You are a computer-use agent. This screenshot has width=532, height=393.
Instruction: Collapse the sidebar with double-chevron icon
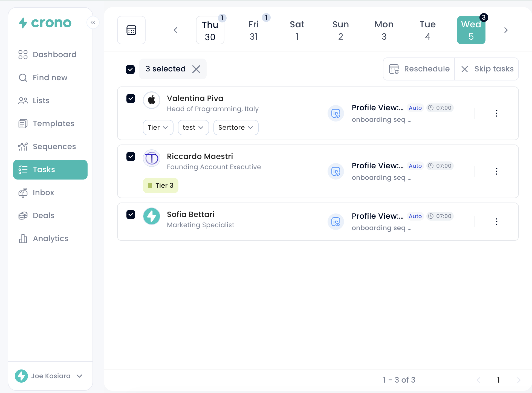(x=93, y=22)
